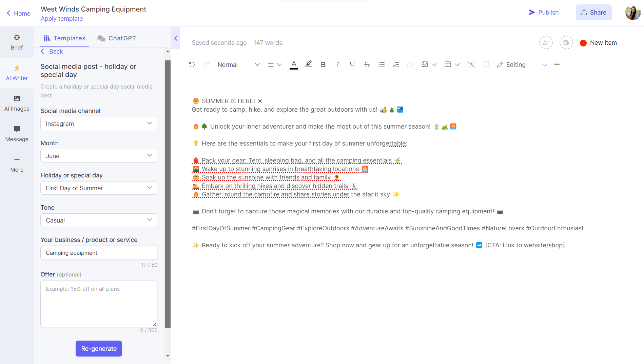
Task: Open the Tone dropdown
Action: tap(99, 220)
